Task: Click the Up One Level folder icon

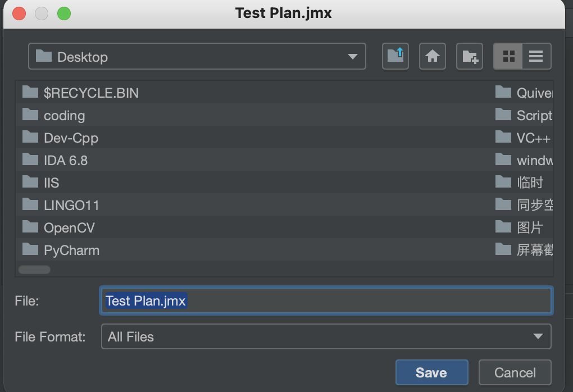Action: (x=395, y=56)
